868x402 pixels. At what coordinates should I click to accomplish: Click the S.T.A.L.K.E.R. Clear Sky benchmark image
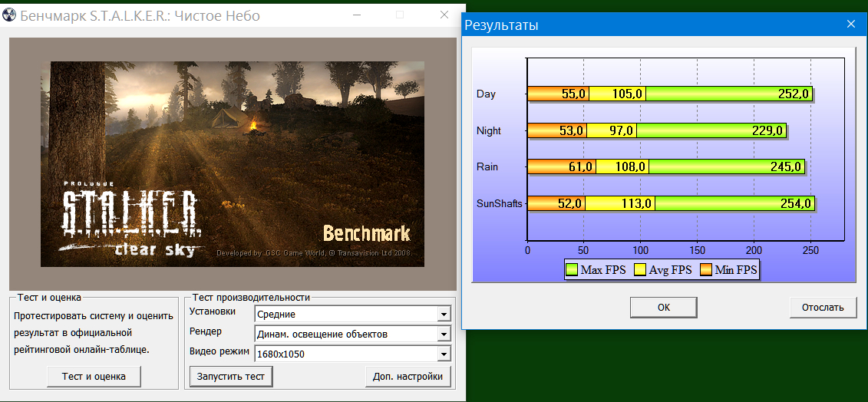point(233,164)
